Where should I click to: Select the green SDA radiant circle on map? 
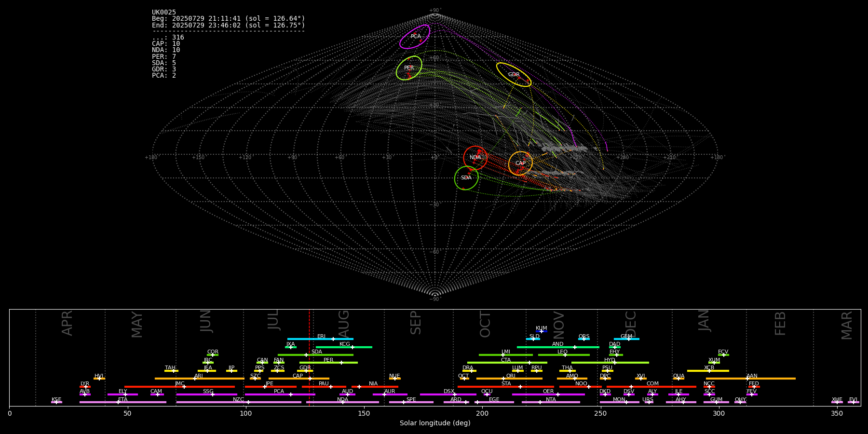(466, 178)
